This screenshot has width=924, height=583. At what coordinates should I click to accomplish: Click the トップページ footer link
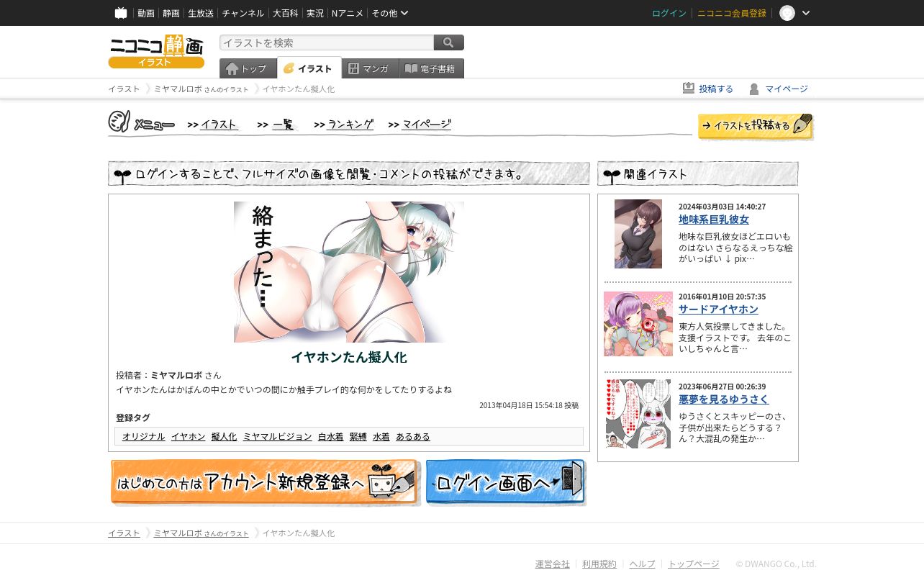tap(694, 564)
